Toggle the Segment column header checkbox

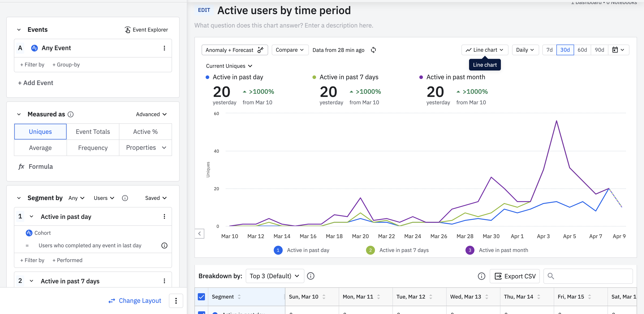point(201,297)
